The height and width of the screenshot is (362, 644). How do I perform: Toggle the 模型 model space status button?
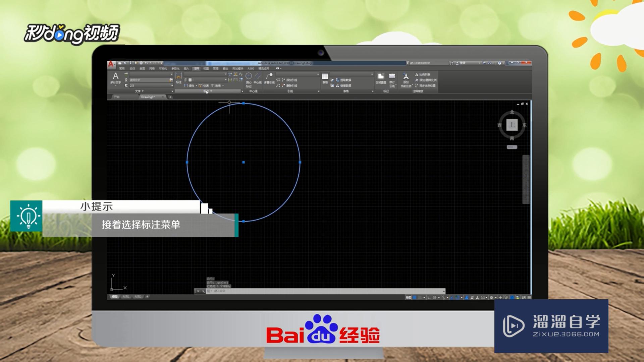409,297
